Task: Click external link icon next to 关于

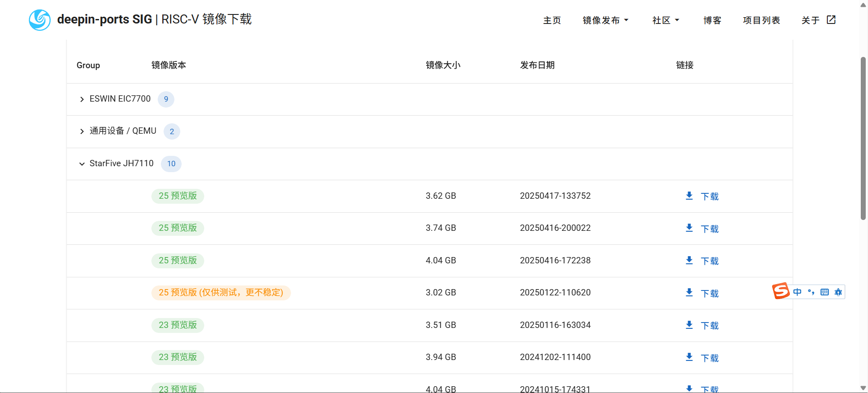Action: [x=831, y=20]
